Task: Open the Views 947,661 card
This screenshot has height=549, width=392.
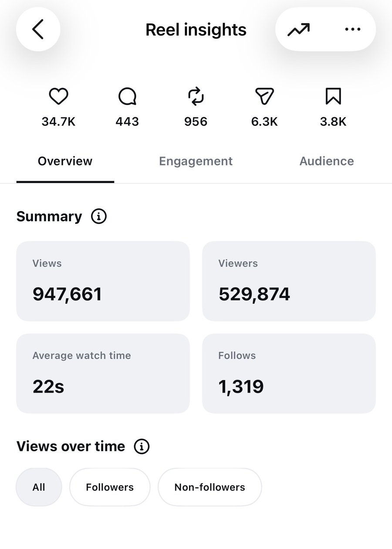Action: (x=103, y=281)
